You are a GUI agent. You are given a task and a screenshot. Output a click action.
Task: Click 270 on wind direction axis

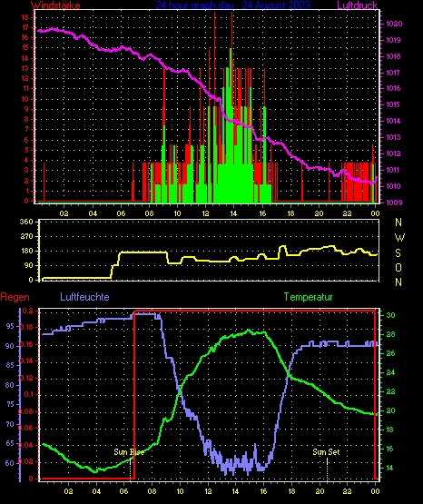[26, 237]
